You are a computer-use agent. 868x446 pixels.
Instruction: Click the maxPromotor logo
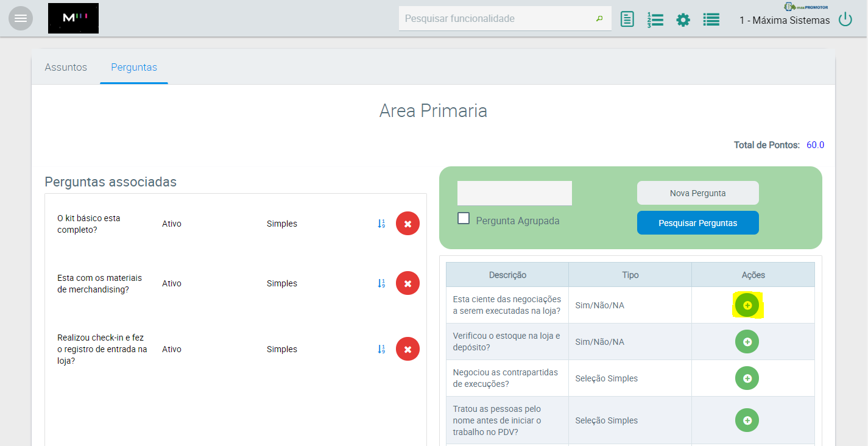(806, 6)
